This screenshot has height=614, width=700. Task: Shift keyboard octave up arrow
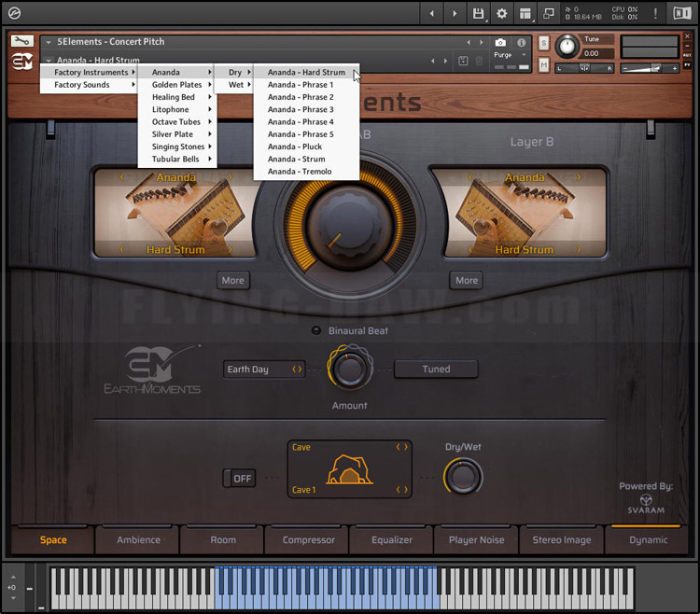click(x=13, y=577)
